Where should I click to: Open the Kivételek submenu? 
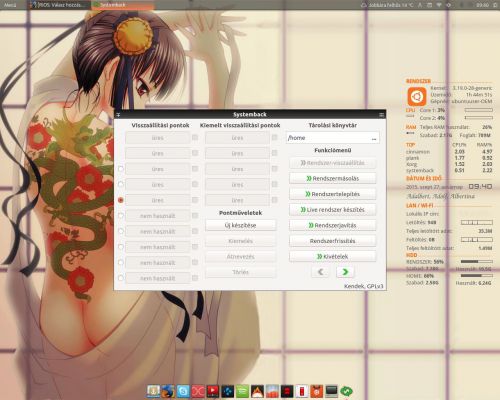(333, 256)
